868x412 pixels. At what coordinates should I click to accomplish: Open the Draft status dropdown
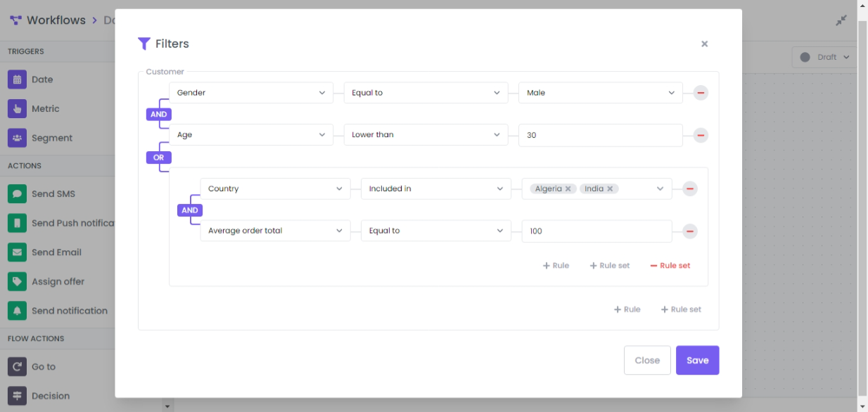tap(824, 58)
